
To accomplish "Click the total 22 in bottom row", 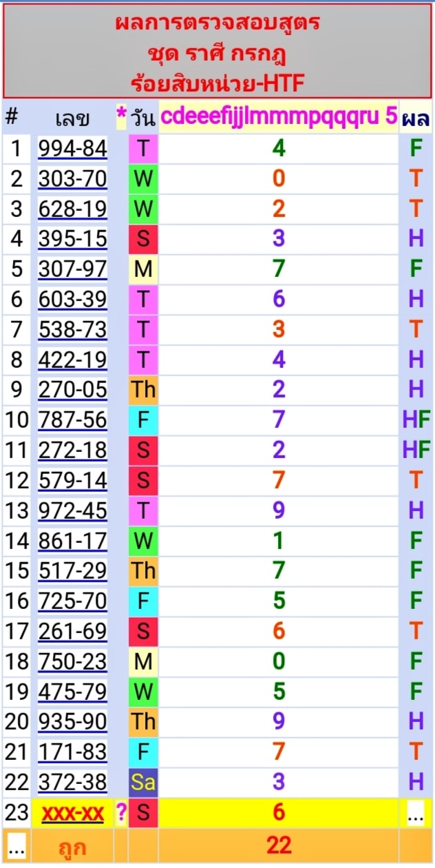I will point(279,844).
